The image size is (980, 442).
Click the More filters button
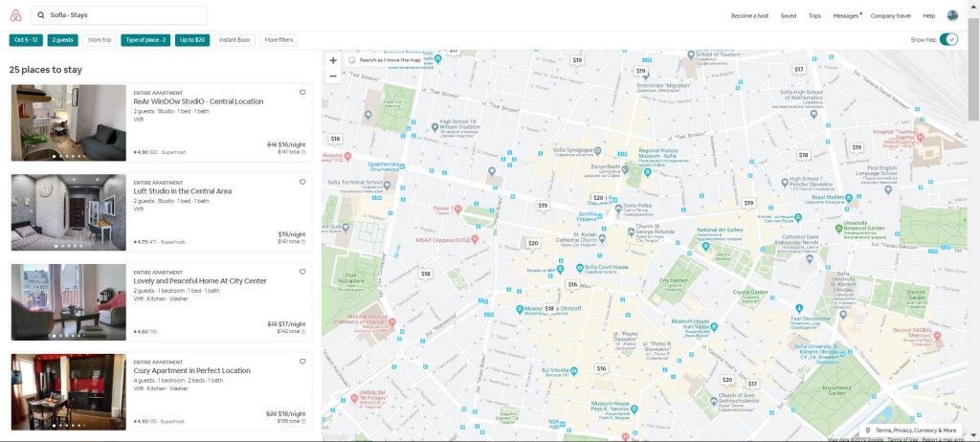pyautogui.click(x=278, y=40)
